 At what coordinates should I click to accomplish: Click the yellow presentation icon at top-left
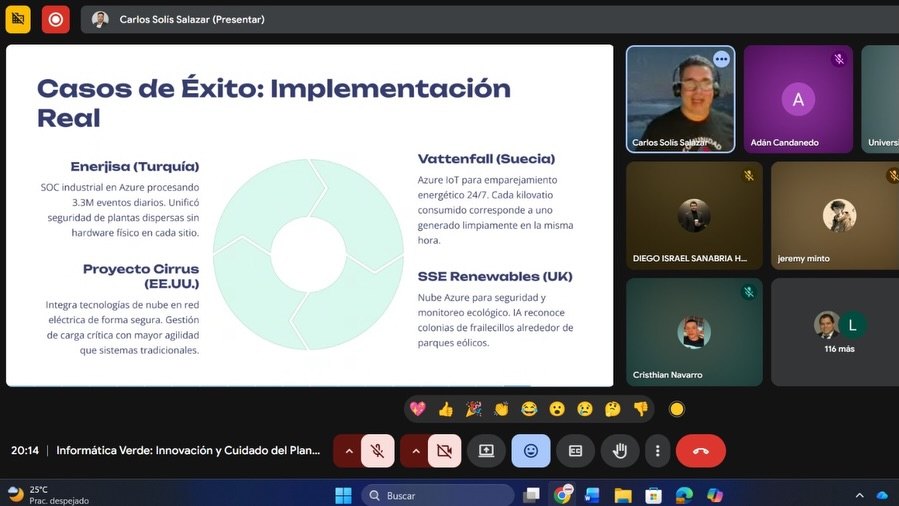[18, 19]
